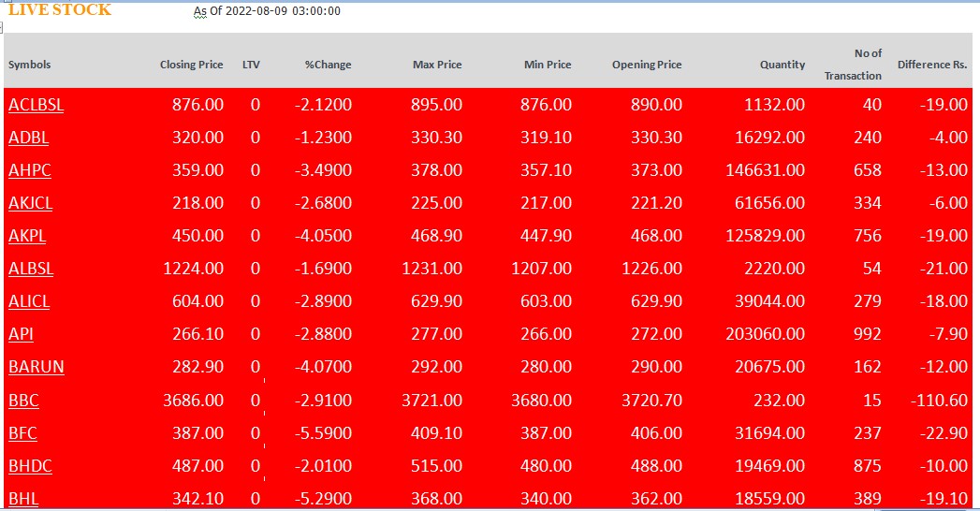Click AKJCL opening price 221.20

click(656, 203)
